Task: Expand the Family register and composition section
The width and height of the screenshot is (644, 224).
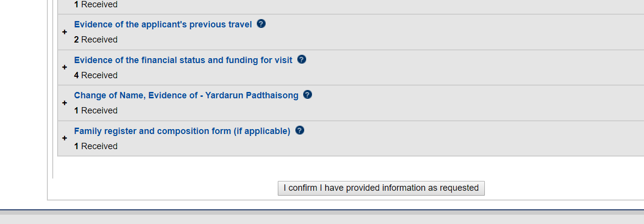Action: [x=64, y=138]
